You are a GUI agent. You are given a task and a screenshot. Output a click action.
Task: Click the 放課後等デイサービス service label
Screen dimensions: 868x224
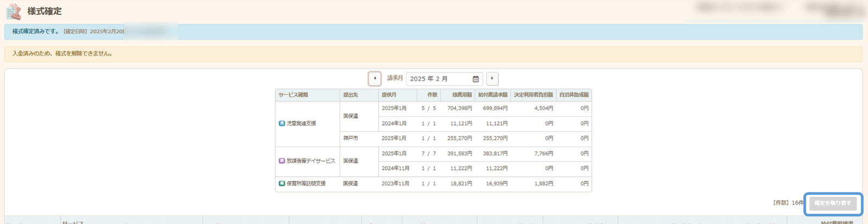pyautogui.click(x=311, y=161)
